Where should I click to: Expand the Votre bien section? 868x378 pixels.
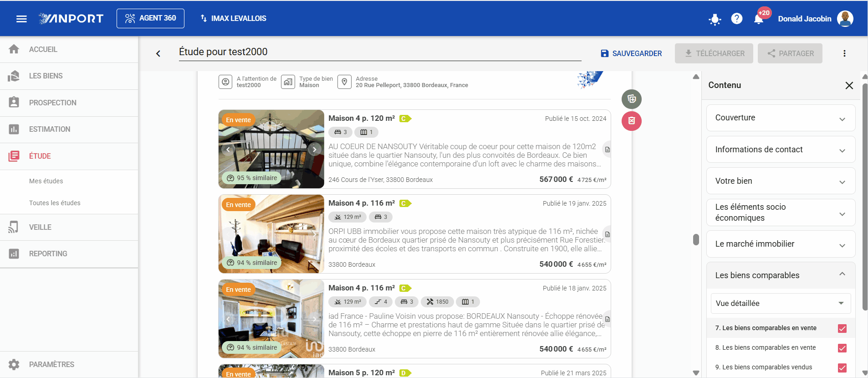[781, 181]
